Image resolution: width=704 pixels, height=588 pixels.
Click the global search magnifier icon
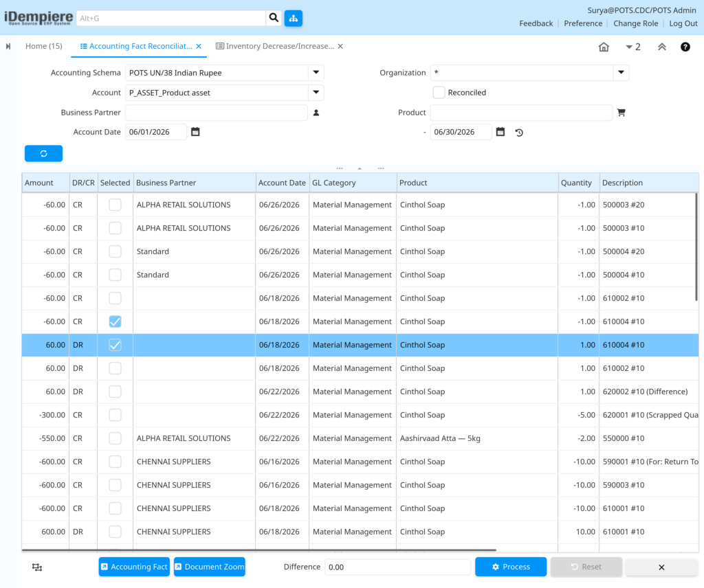pyautogui.click(x=274, y=18)
